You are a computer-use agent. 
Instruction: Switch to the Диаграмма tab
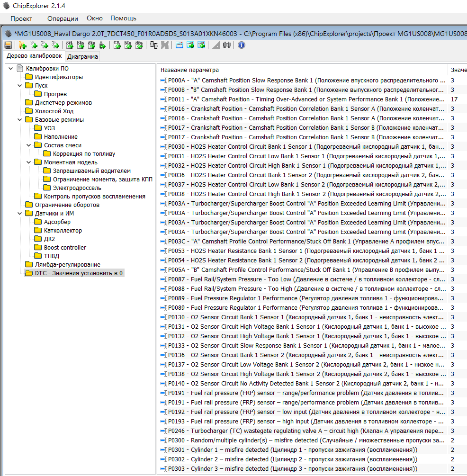tap(83, 57)
